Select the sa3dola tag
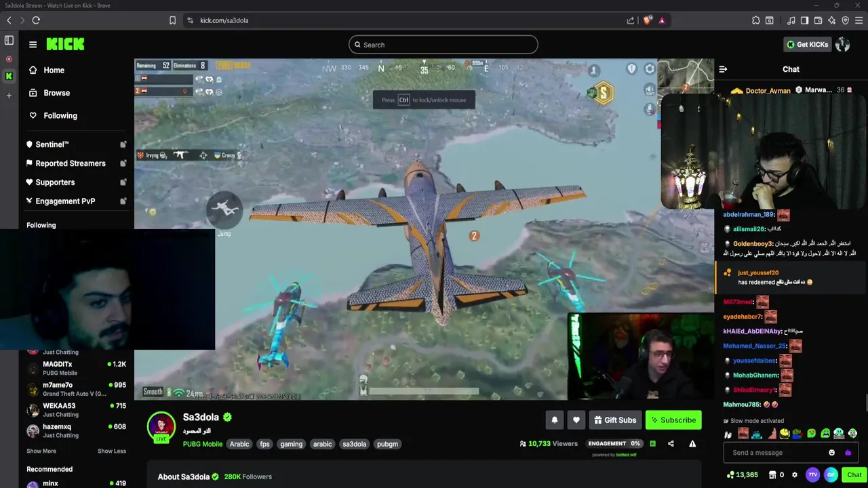 pos(354,444)
